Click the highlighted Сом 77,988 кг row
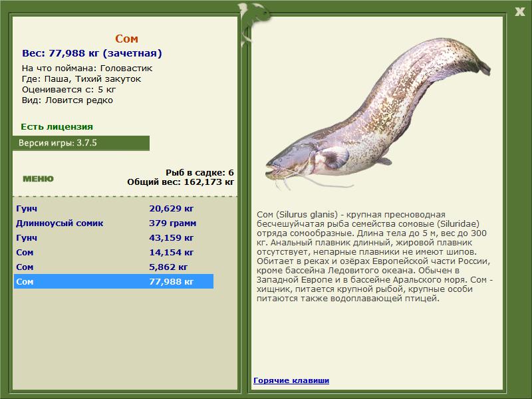 pyautogui.click(x=113, y=282)
